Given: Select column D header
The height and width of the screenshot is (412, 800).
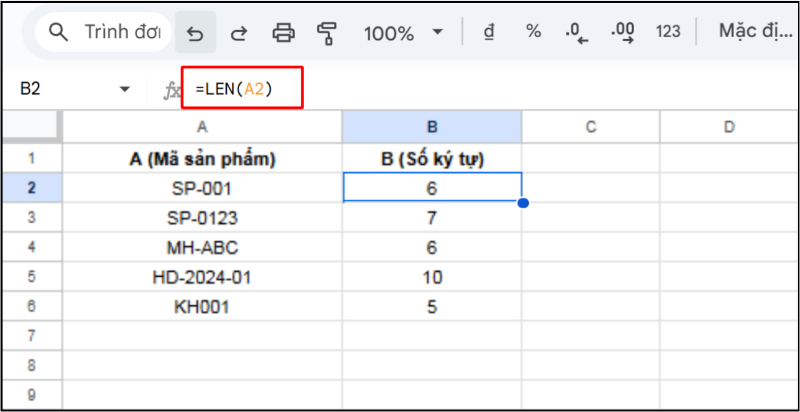Looking at the screenshot, I should click(x=730, y=126).
